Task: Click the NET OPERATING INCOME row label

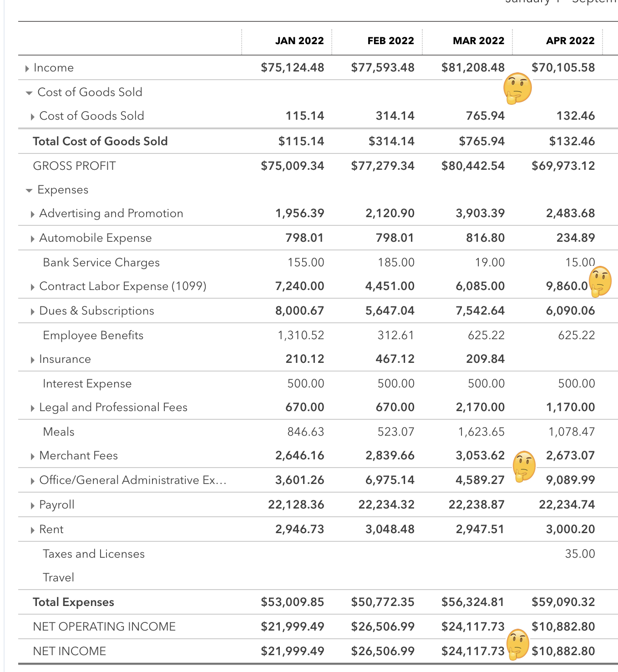Action: coord(104,626)
